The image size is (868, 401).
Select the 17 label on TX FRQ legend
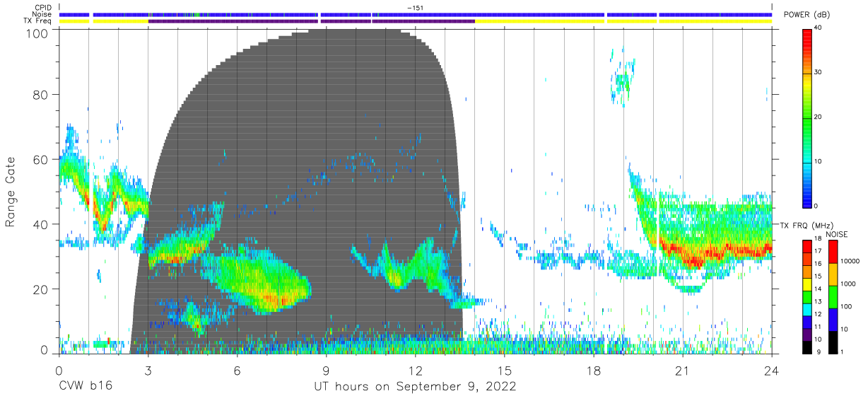(x=819, y=250)
